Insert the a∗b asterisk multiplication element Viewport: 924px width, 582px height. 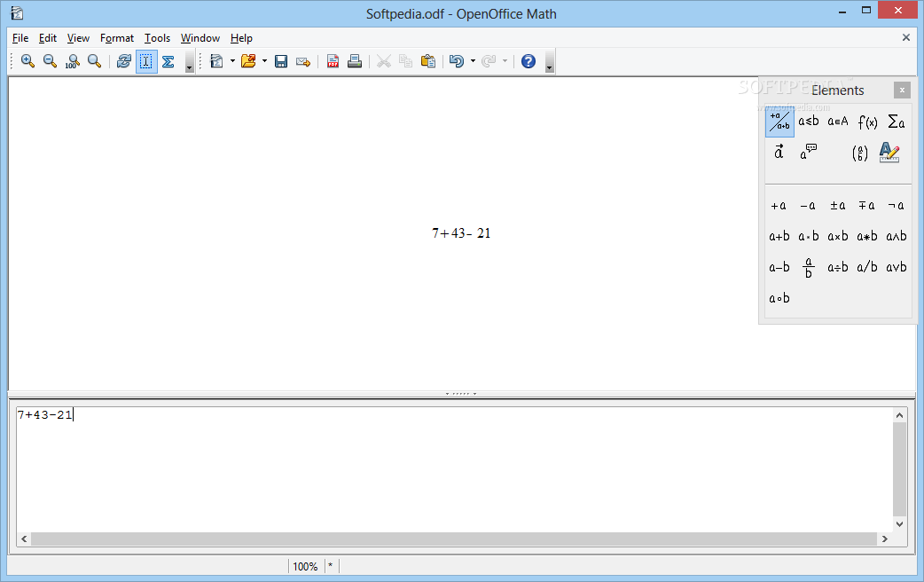(867, 236)
